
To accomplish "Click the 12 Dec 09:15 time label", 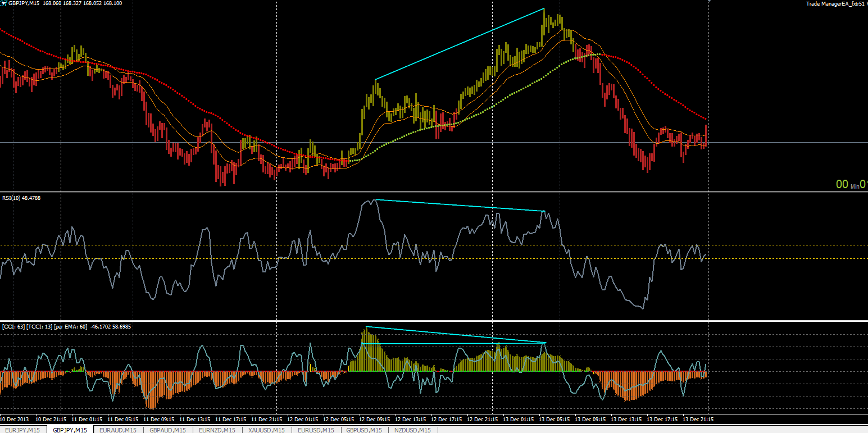I will click(375, 419).
